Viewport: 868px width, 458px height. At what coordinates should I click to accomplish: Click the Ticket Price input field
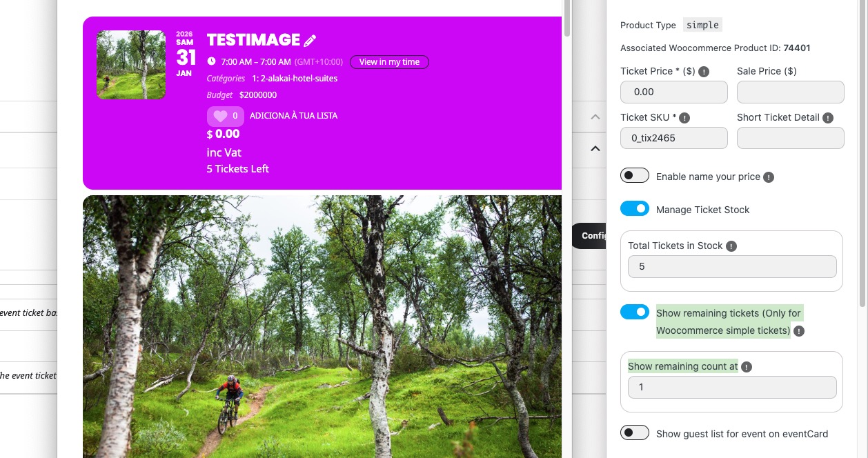(x=673, y=92)
